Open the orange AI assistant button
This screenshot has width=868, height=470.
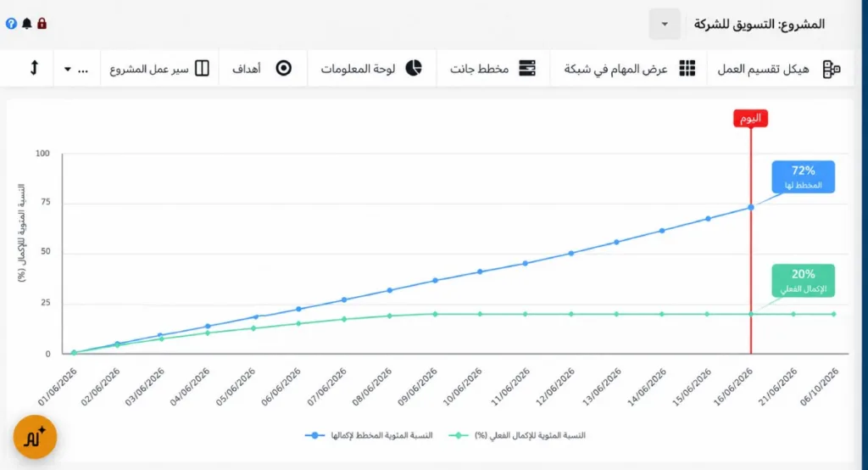coord(35,437)
